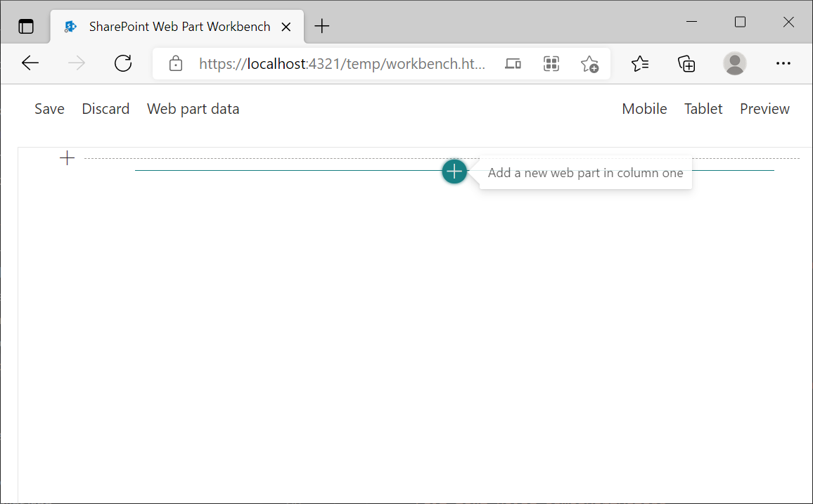Click the disabled forward navigation arrow
The image size is (813, 504).
point(77,63)
